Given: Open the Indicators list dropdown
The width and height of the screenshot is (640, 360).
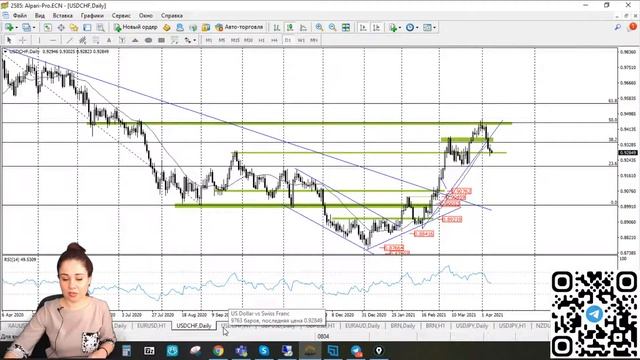Looking at the screenshot, I should coord(395,27).
